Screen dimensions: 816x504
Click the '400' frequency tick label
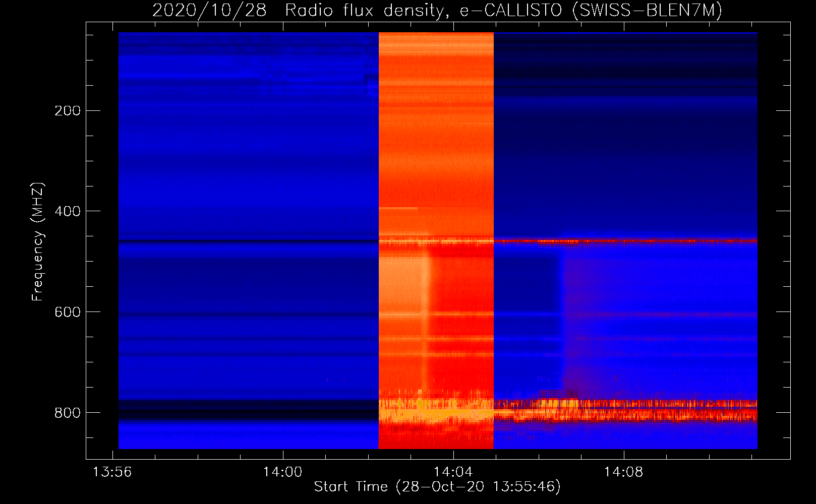[x=68, y=211]
